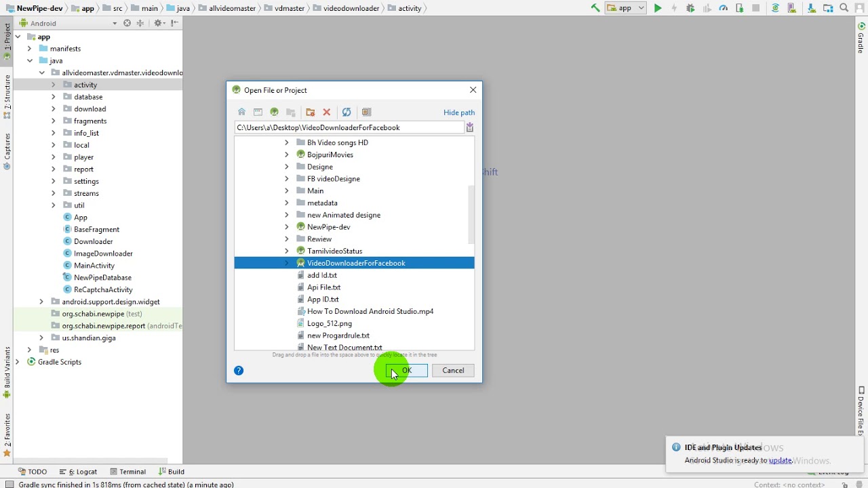Expand the TamilvideoStatus folder node

pyautogui.click(x=286, y=251)
